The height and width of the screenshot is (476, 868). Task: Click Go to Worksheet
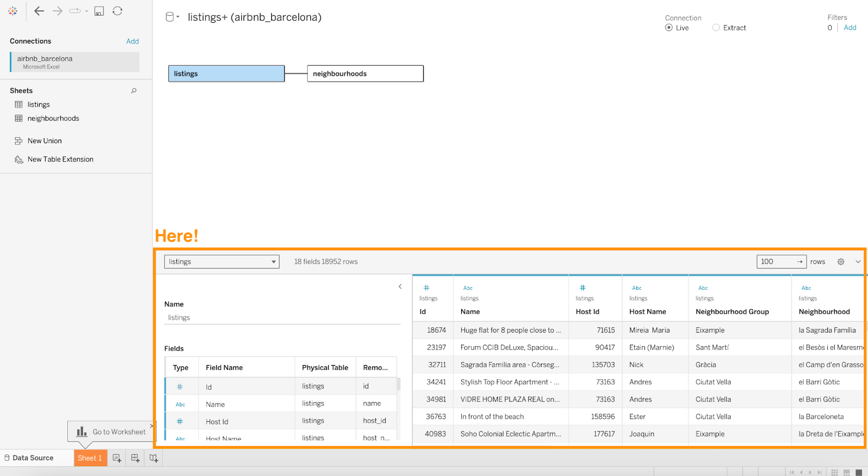point(119,432)
